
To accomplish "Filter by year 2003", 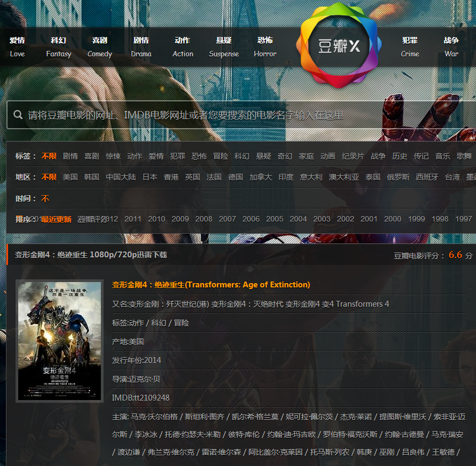I will 322,219.
